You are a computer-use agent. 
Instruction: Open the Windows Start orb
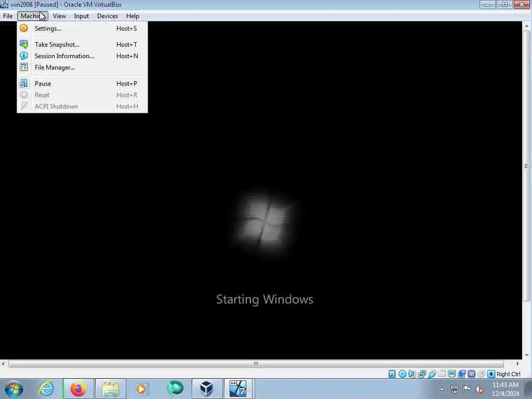click(14, 389)
